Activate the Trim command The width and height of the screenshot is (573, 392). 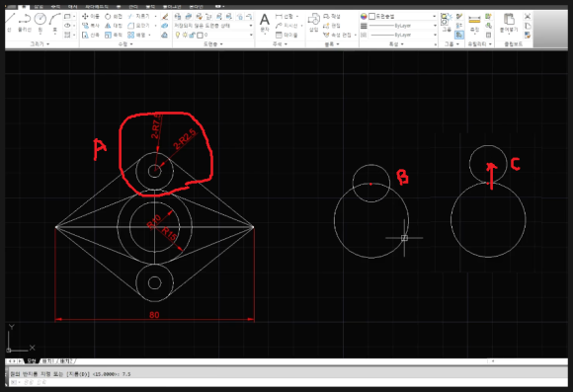(138, 17)
